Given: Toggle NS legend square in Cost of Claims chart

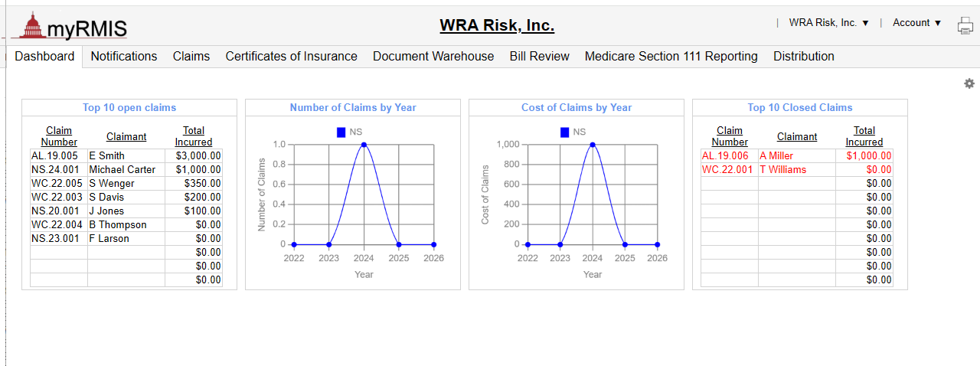Looking at the screenshot, I should pyautogui.click(x=565, y=132).
